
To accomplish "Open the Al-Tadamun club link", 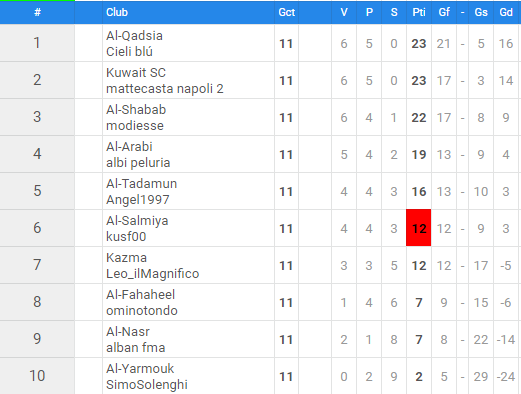I will (141, 184).
